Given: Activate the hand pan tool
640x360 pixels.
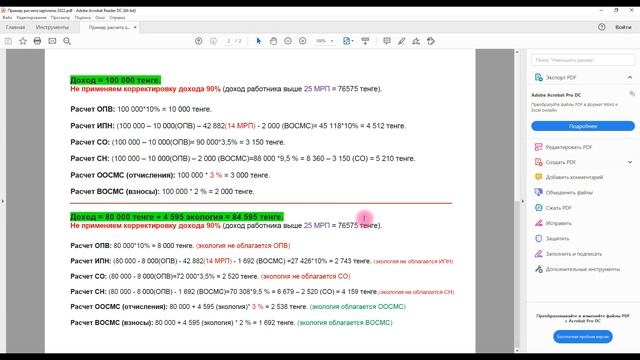Looking at the screenshot, I should (x=273, y=41).
